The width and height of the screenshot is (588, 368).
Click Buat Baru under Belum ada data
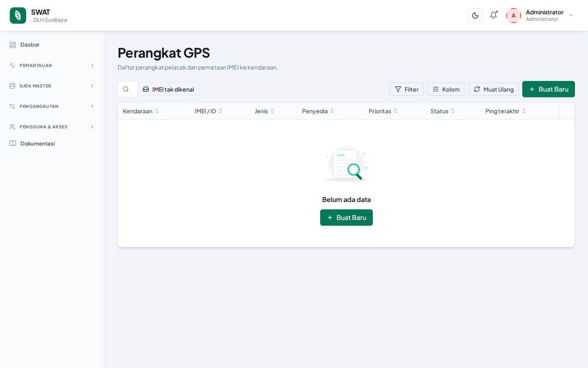[x=346, y=218]
